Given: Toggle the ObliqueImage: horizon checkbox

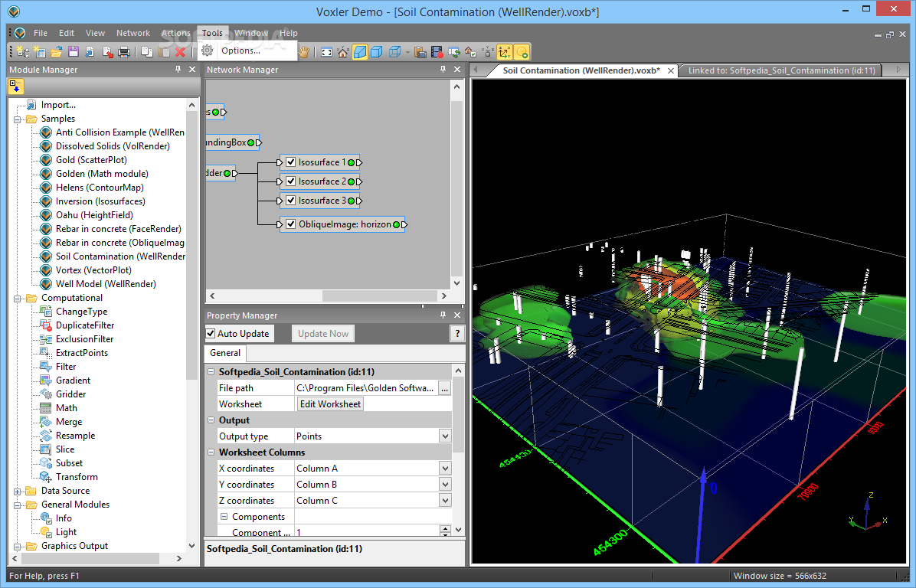Looking at the screenshot, I should (x=290, y=224).
